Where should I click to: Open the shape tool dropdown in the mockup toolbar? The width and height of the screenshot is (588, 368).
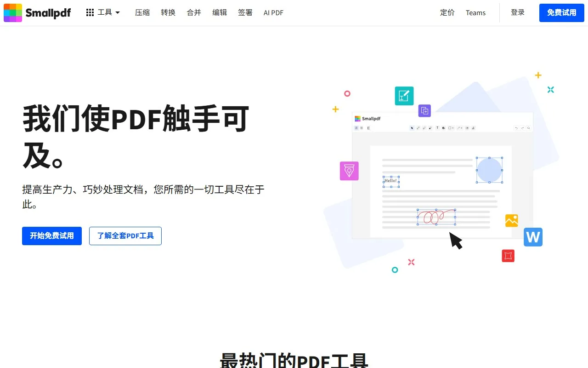[x=453, y=128]
